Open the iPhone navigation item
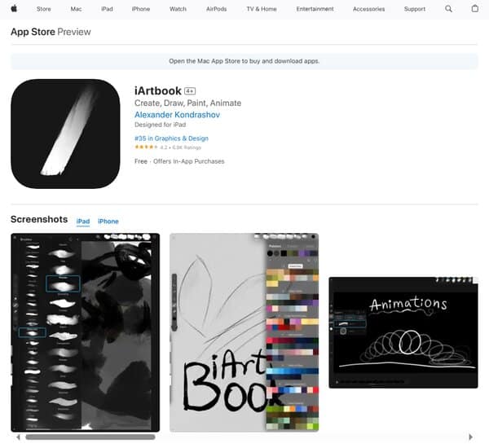Screen dimensions: 489x448 [x=141, y=9]
